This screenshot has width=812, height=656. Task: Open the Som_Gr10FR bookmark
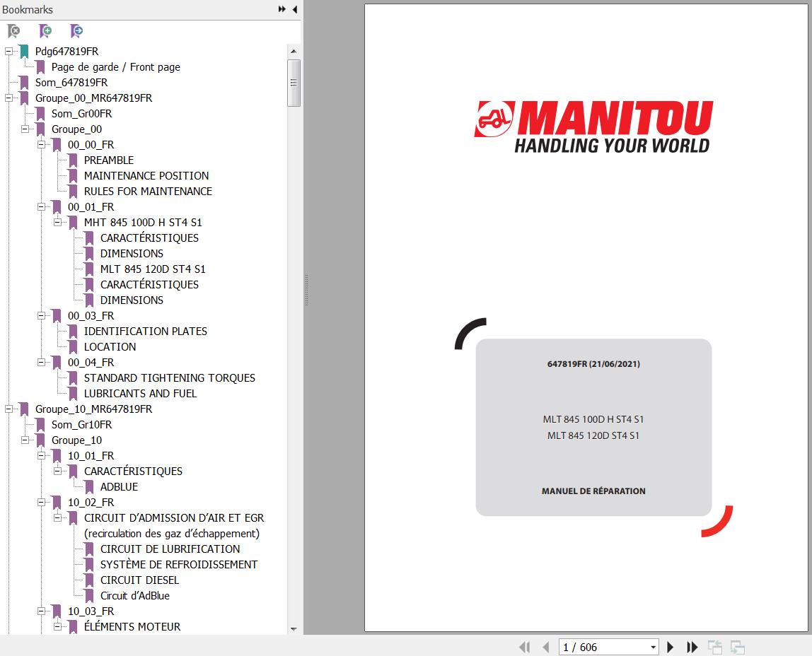pyautogui.click(x=81, y=424)
